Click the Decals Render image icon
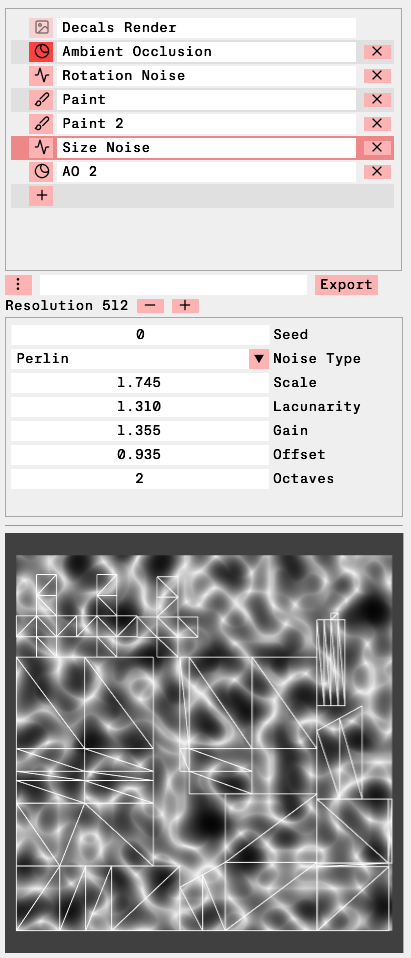The image size is (411, 958). click(x=41, y=27)
